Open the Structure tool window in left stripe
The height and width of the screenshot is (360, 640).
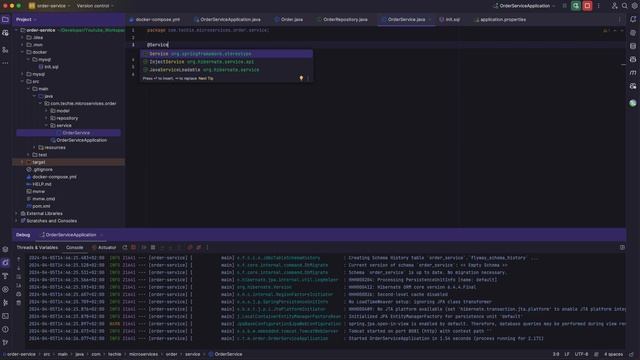(5, 50)
